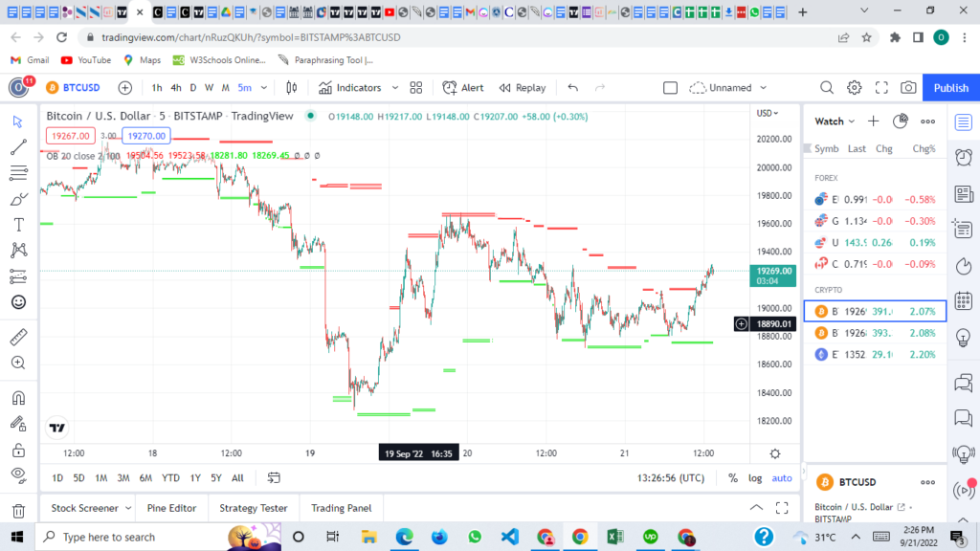This screenshot has height=551, width=980.
Task: Toggle stay in drawing mode
Action: click(x=18, y=424)
